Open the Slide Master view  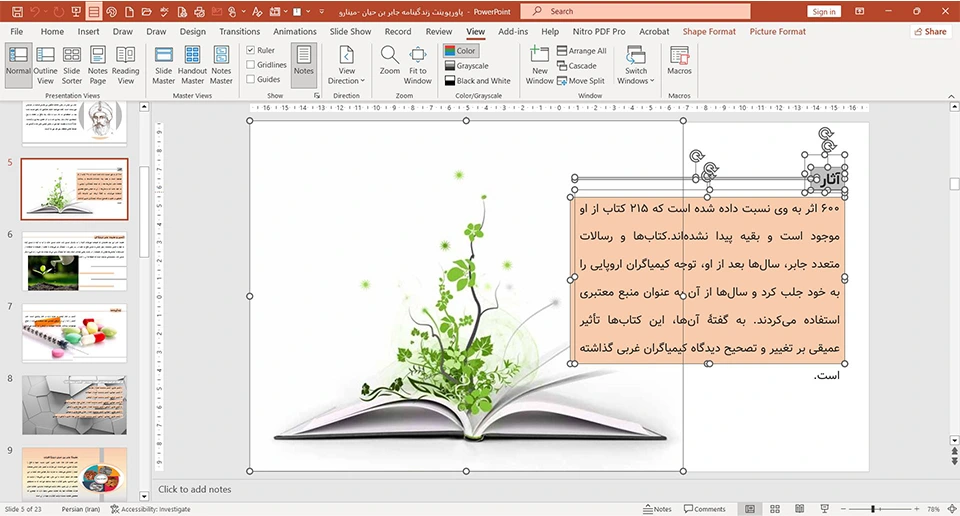point(163,65)
